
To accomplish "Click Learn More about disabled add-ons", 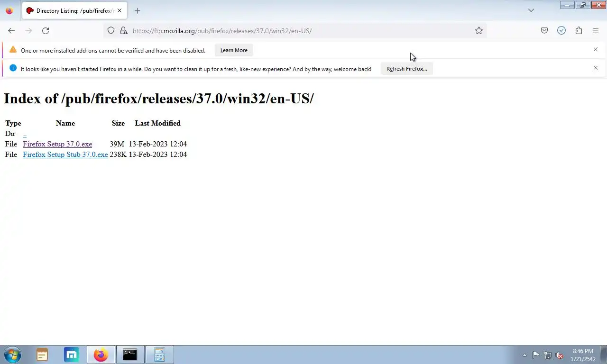I will [x=234, y=50].
